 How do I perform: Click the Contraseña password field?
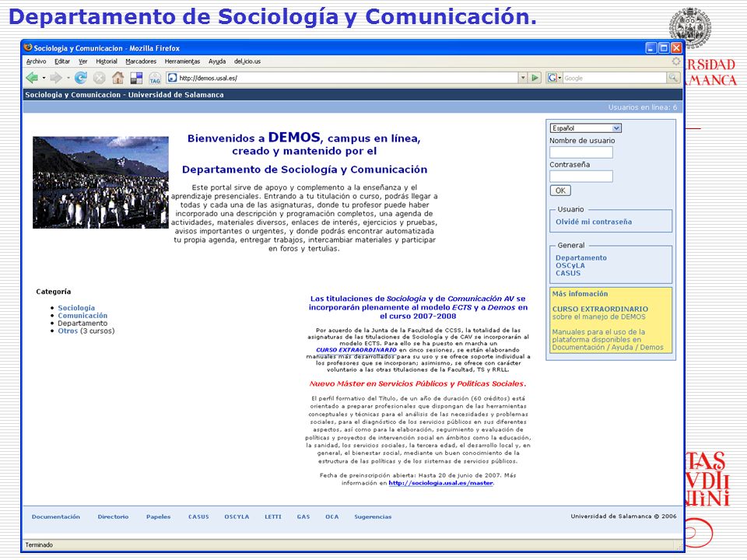click(x=581, y=177)
